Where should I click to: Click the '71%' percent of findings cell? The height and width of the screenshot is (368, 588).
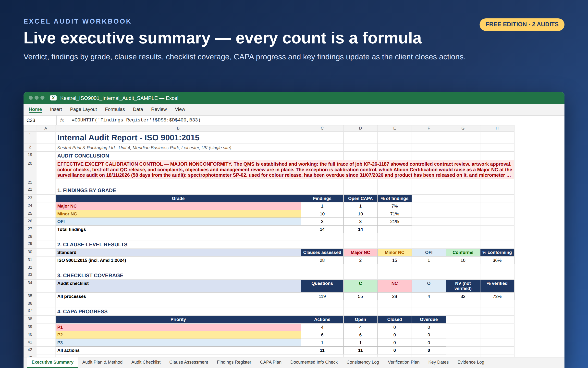tap(394, 214)
